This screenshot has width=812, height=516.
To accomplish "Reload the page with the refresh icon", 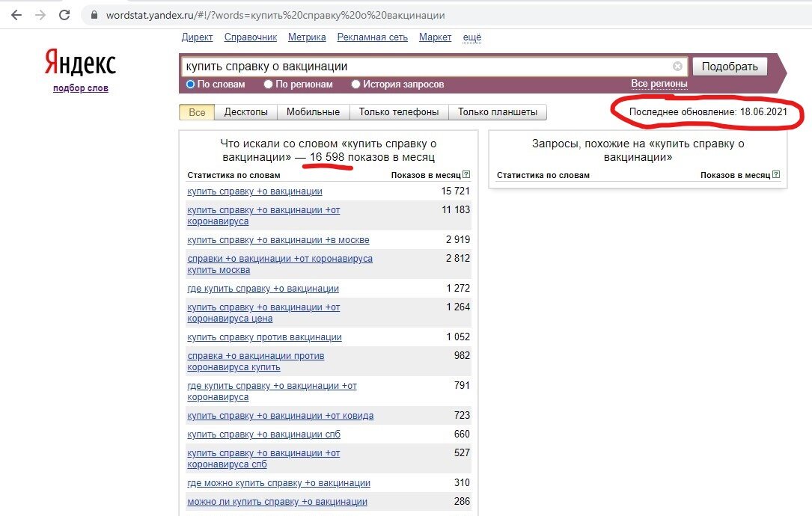I will click(64, 15).
